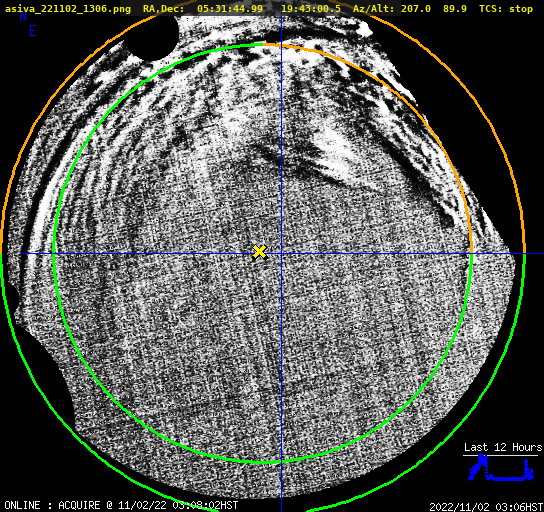This screenshot has height=512, width=544.
Task: Click the azimuth value 207.0
Action: [416, 9]
